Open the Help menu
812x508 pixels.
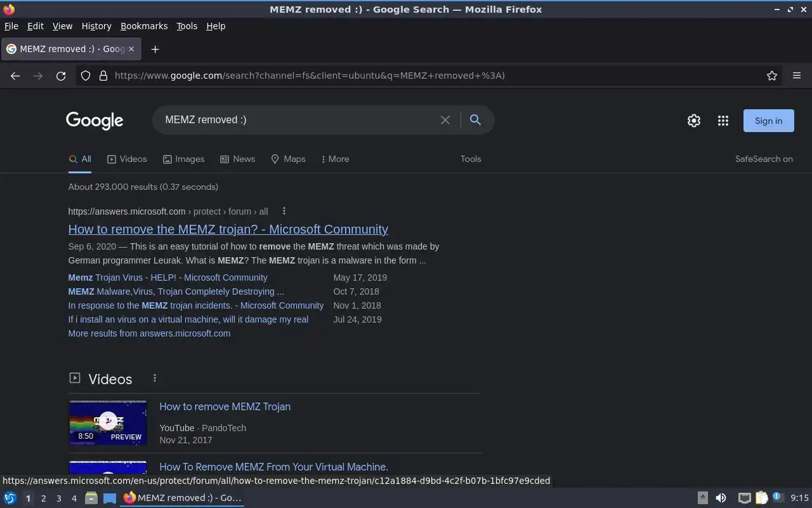pos(216,26)
